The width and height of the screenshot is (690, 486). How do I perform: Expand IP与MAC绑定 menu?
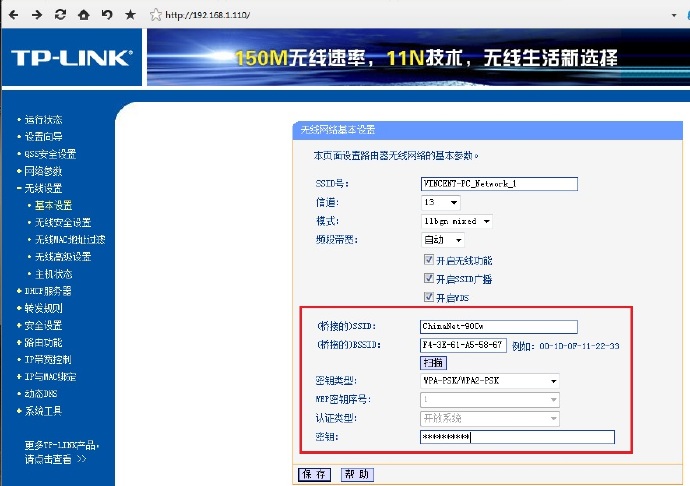(50, 377)
